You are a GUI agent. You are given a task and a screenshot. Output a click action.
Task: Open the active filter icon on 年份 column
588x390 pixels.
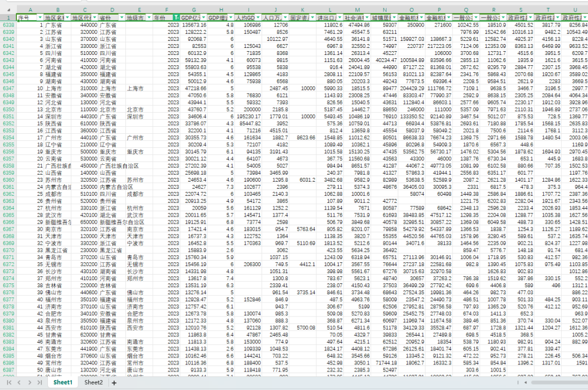coord(176,17)
